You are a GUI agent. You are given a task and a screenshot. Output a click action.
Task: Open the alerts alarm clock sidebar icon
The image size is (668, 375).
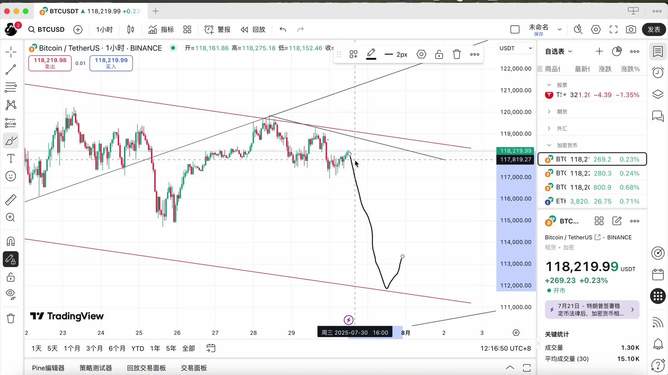pyautogui.click(x=658, y=72)
